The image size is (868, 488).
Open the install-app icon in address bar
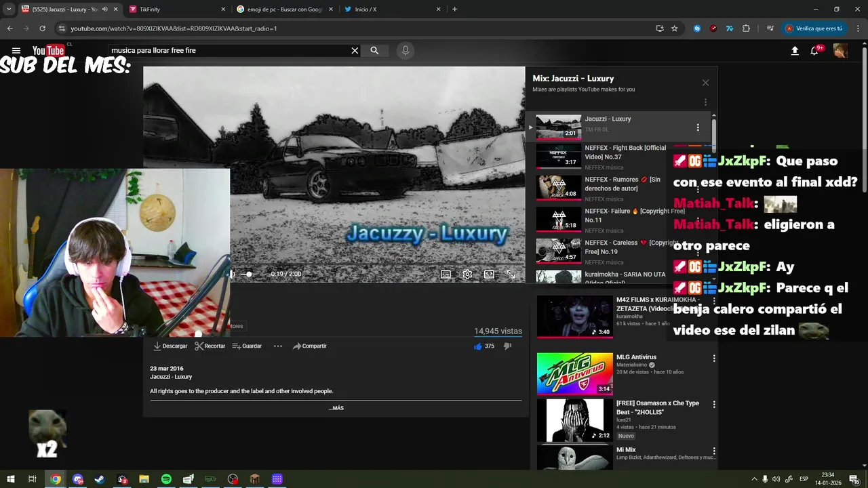(660, 28)
